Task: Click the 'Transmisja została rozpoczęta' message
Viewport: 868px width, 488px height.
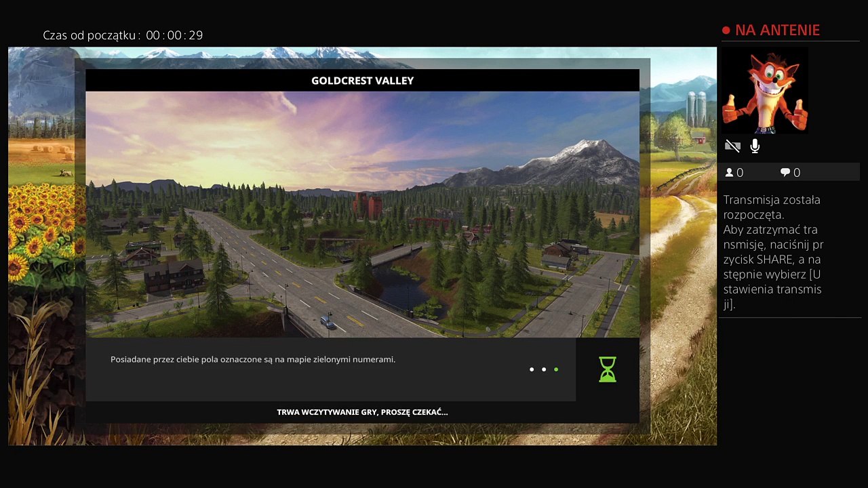Action: point(772,207)
